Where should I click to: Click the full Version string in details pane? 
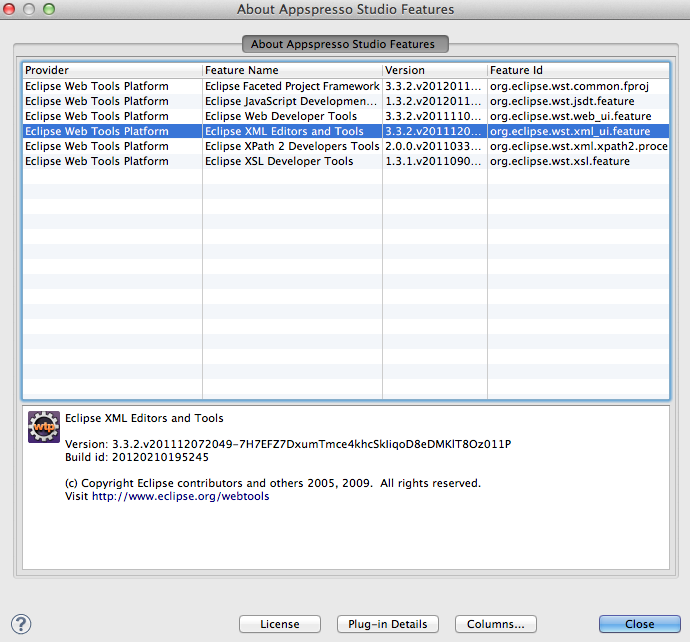[x=288, y=444]
